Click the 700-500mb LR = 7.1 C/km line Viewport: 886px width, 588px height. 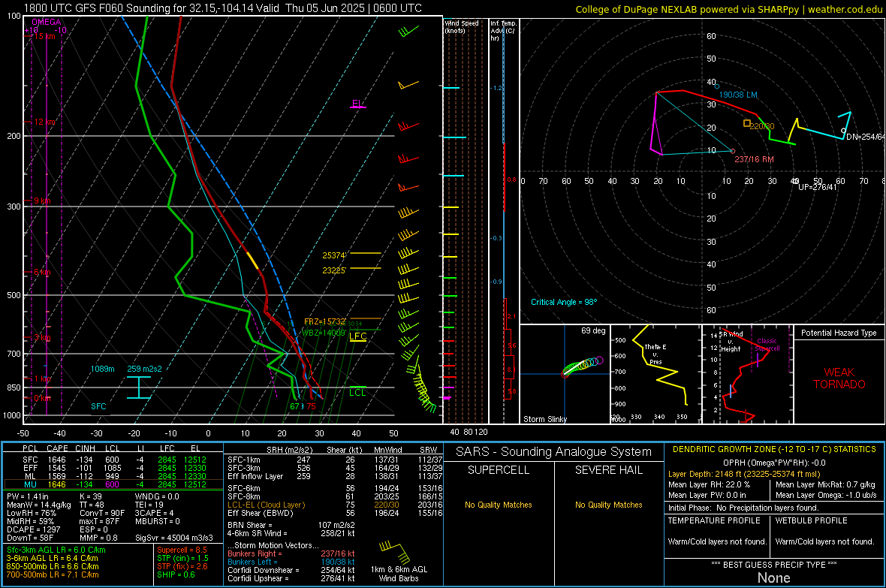tap(53, 574)
